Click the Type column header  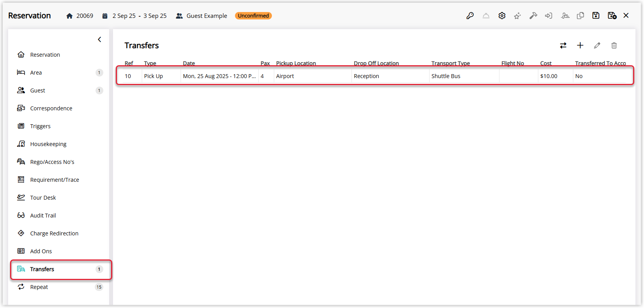150,63
